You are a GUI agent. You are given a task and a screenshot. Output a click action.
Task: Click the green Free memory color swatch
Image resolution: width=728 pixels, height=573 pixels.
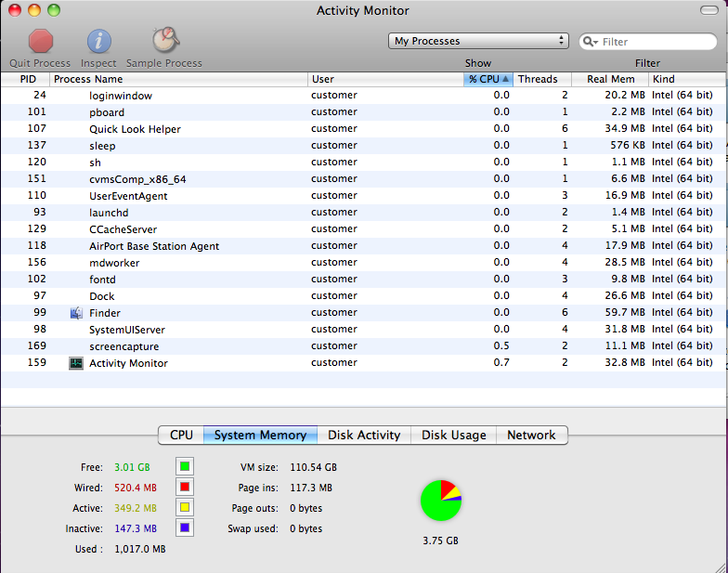tap(185, 466)
